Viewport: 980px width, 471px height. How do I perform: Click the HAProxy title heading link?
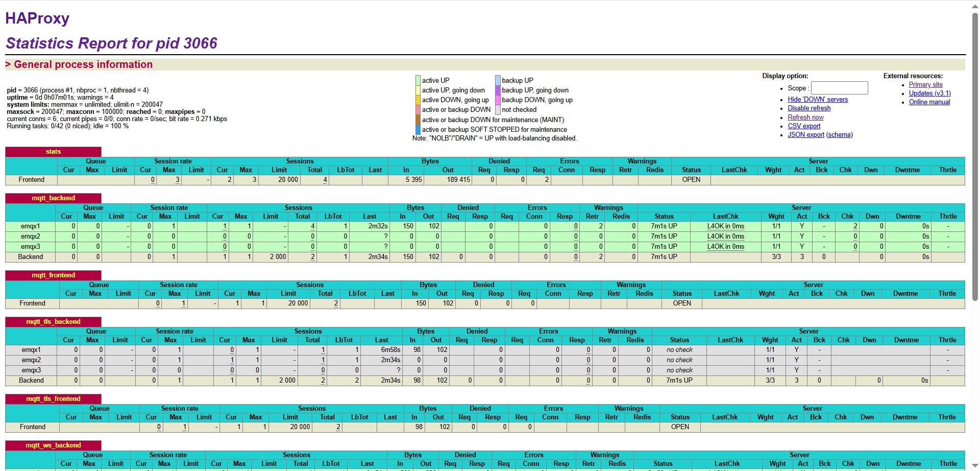coord(37,18)
